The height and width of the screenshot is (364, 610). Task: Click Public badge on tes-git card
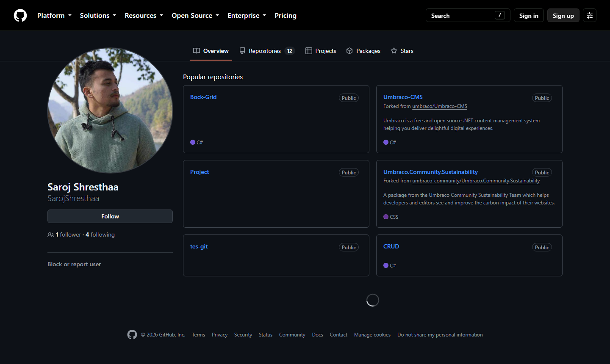coord(349,247)
